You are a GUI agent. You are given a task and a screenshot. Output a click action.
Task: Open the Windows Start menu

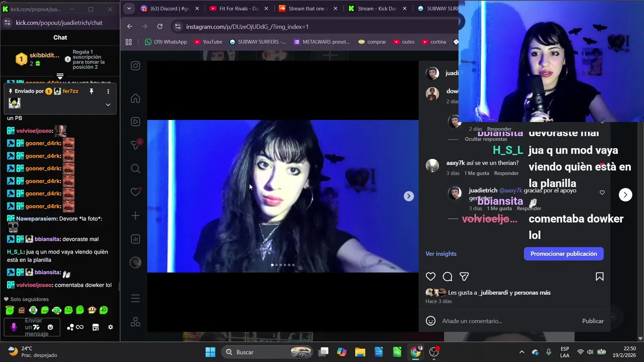[x=210, y=352]
